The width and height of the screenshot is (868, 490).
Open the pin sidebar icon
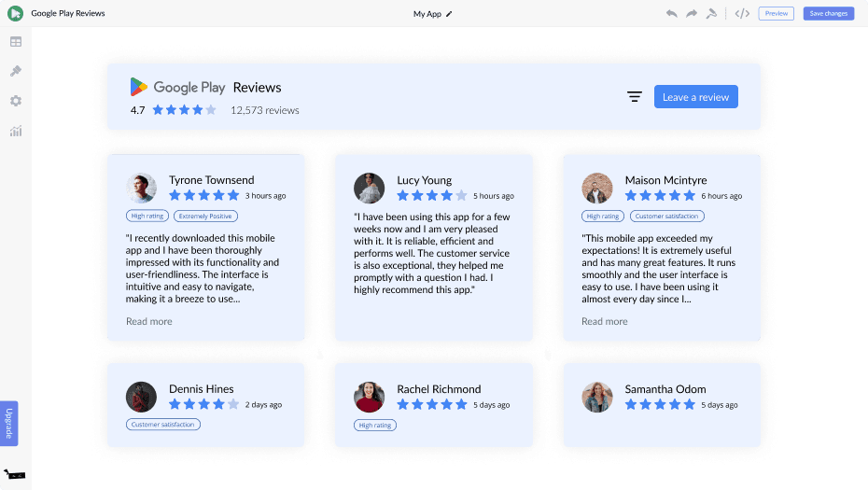pyautogui.click(x=16, y=71)
